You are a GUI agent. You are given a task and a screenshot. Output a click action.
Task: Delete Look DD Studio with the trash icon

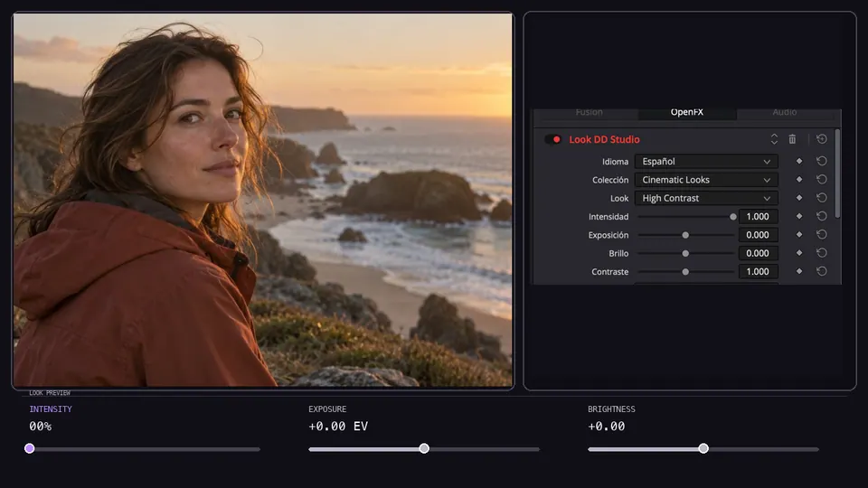pyautogui.click(x=792, y=139)
